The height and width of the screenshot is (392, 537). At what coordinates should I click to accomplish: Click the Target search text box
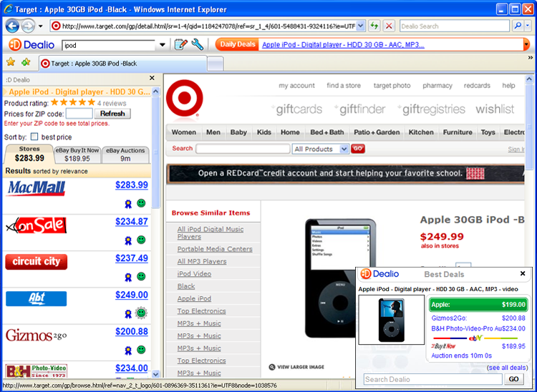pos(243,149)
